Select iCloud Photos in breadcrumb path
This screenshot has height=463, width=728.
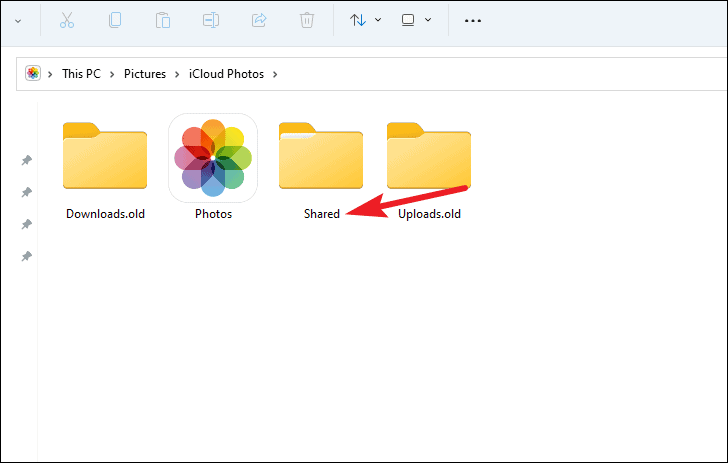(226, 74)
